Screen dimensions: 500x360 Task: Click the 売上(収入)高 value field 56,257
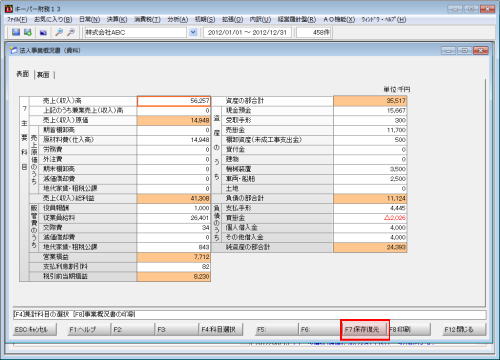pos(174,101)
